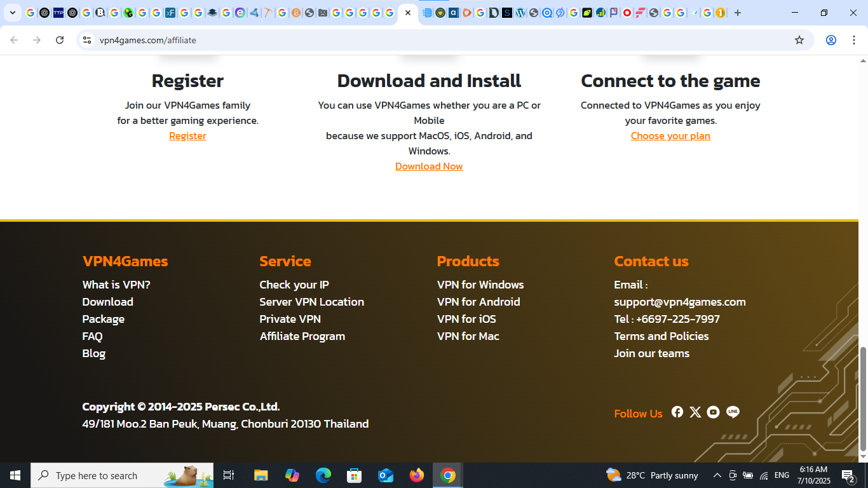Launch File Explorer from taskbar
The width and height of the screenshot is (868, 488).
[261, 475]
